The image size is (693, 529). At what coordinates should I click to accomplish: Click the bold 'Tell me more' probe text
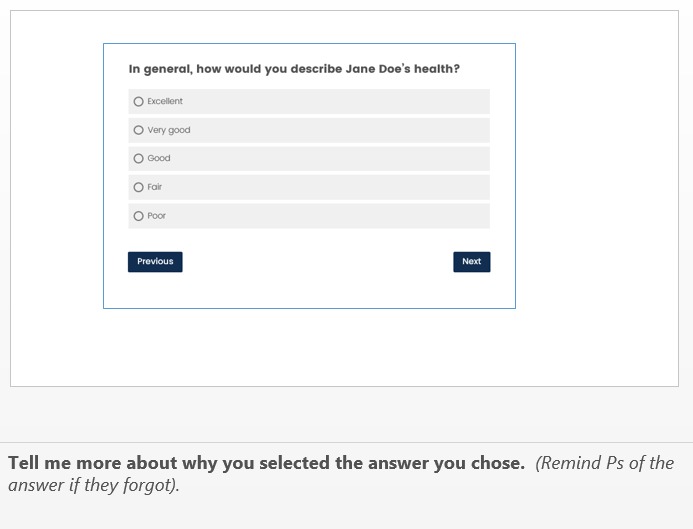266,463
